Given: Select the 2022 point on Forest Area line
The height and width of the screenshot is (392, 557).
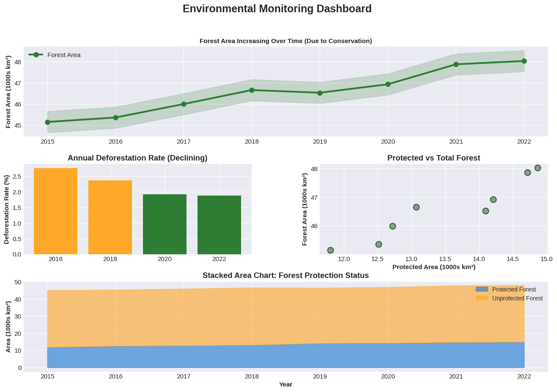Looking at the screenshot, I should click(524, 61).
